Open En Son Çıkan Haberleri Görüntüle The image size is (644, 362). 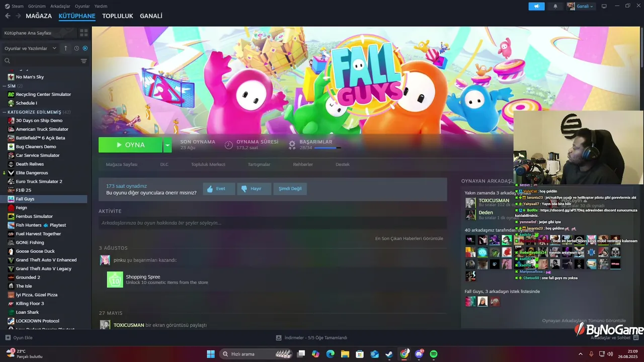[x=409, y=238]
